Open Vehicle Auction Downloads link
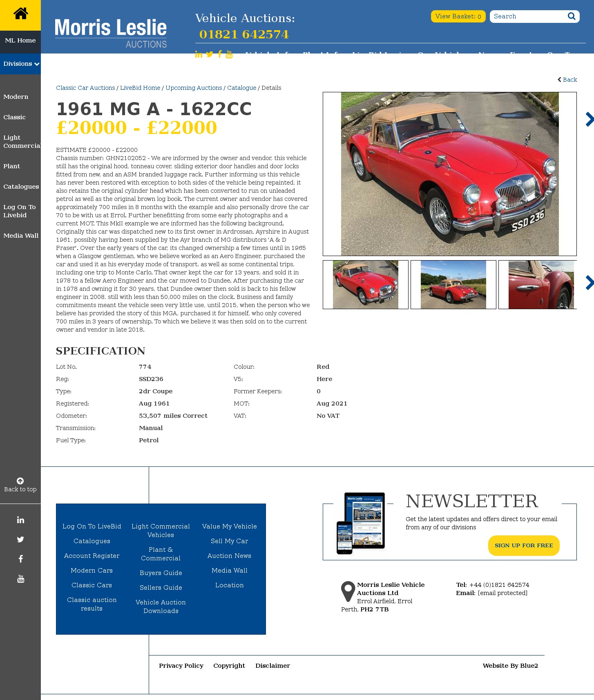Viewport: 594px width, 700px height. pyautogui.click(x=161, y=606)
